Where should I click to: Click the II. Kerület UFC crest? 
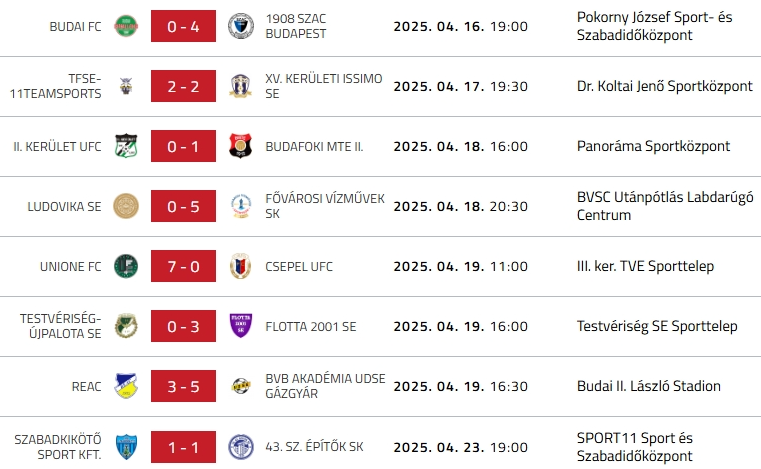[125, 146]
